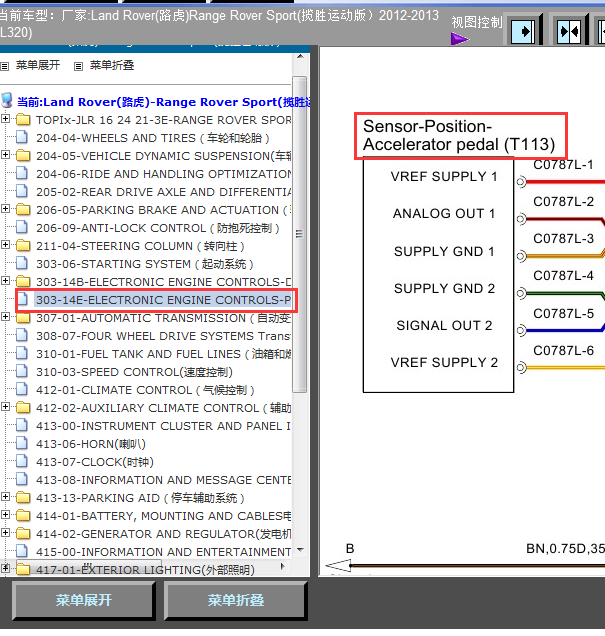Select 当前:Land Rover root tree node
Viewport: 605px width, 636px height.
click(x=163, y=102)
